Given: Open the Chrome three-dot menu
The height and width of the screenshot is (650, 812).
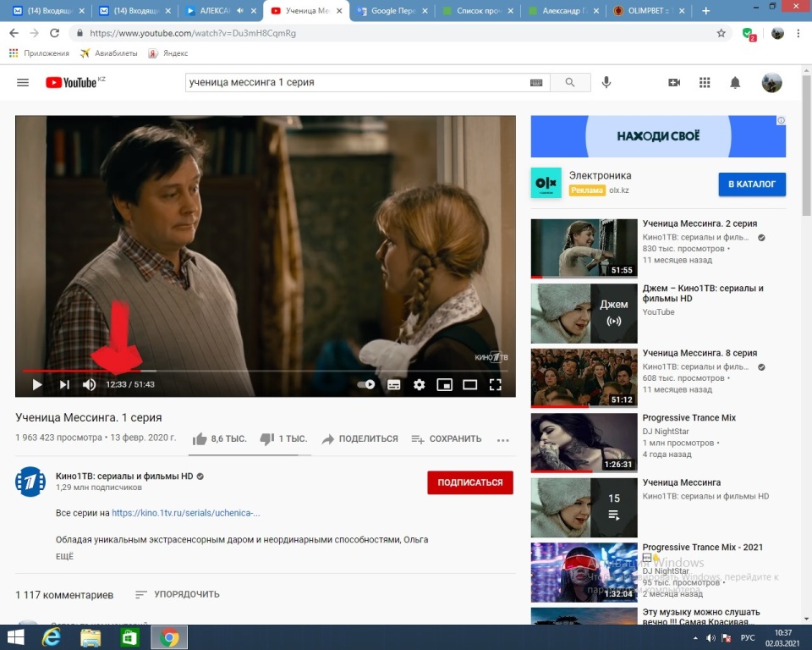Looking at the screenshot, I should 798,33.
